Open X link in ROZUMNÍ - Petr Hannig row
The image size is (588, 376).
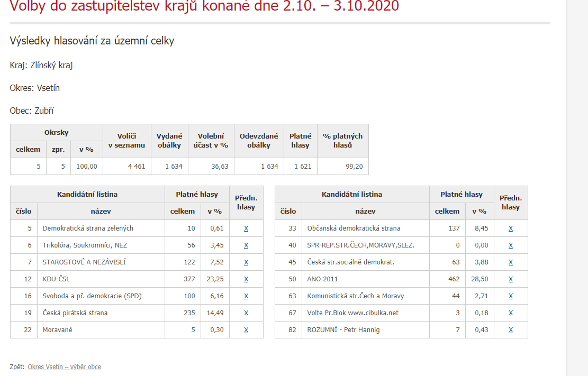click(511, 330)
